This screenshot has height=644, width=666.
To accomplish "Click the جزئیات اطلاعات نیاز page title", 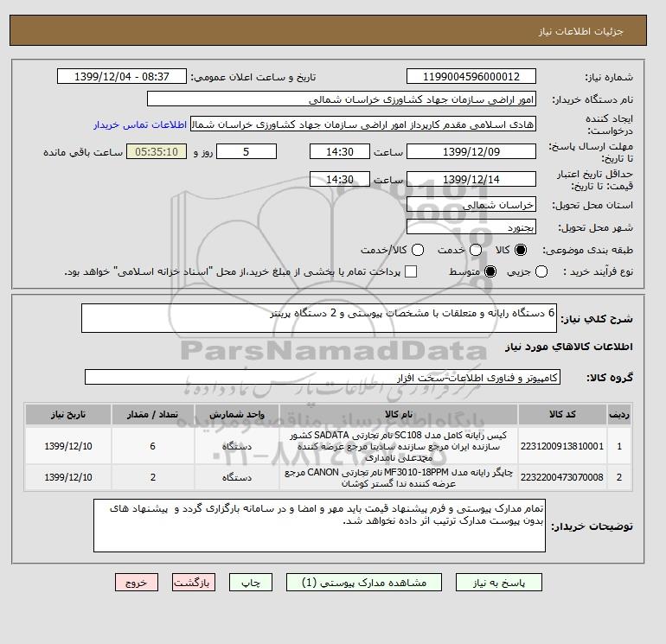I will (580, 31).
